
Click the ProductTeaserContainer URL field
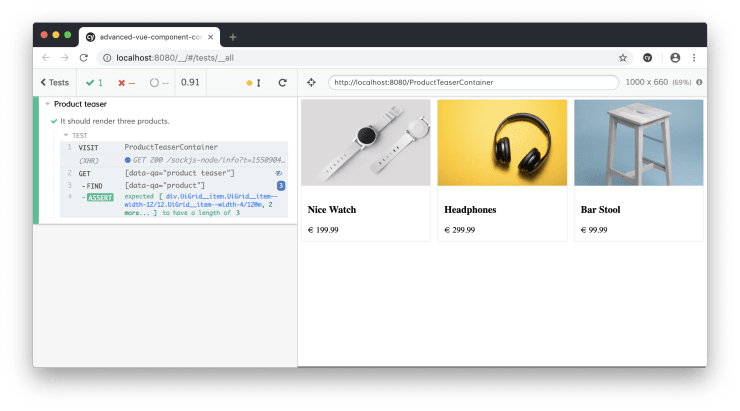pos(472,82)
